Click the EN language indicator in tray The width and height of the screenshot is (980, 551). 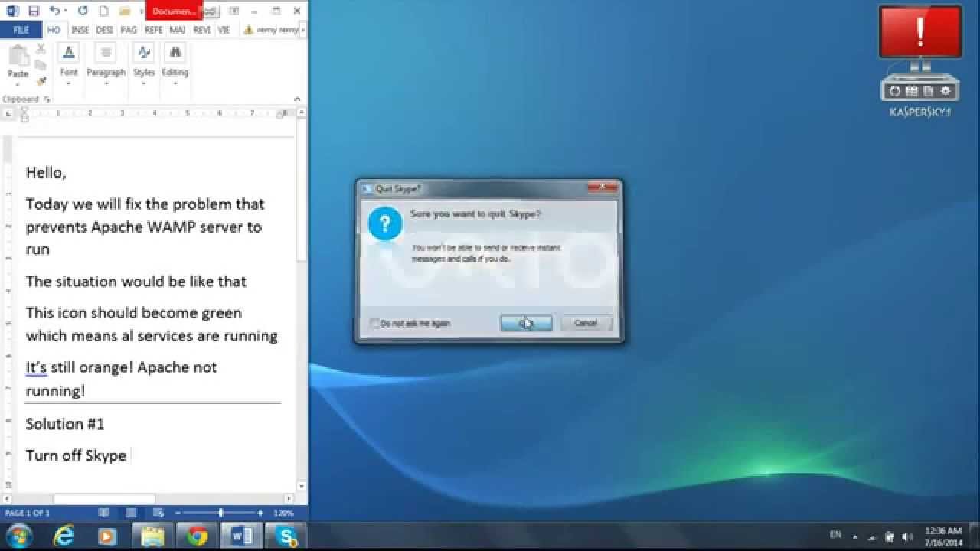tap(835, 534)
